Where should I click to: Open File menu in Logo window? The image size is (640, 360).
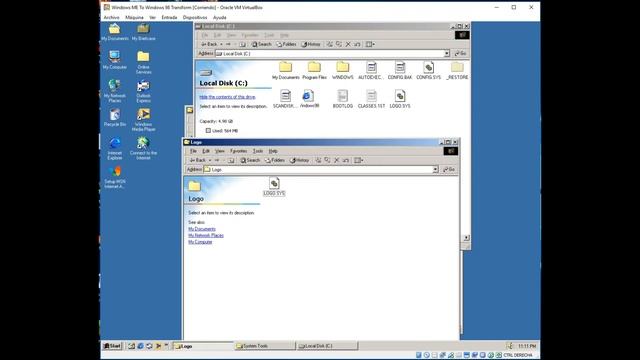193,151
